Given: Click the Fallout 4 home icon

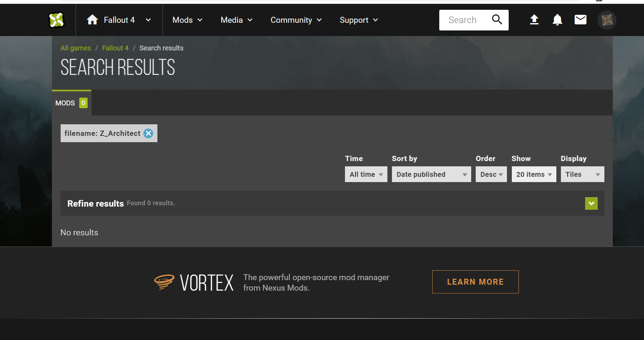Looking at the screenshot, I should [92, 20].
